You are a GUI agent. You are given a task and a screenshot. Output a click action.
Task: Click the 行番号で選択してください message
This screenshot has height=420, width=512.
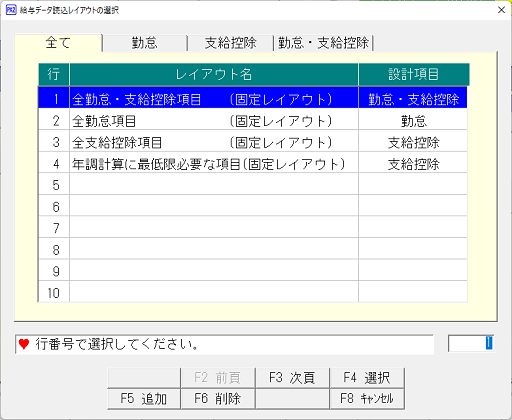click(x=117, y=344)
